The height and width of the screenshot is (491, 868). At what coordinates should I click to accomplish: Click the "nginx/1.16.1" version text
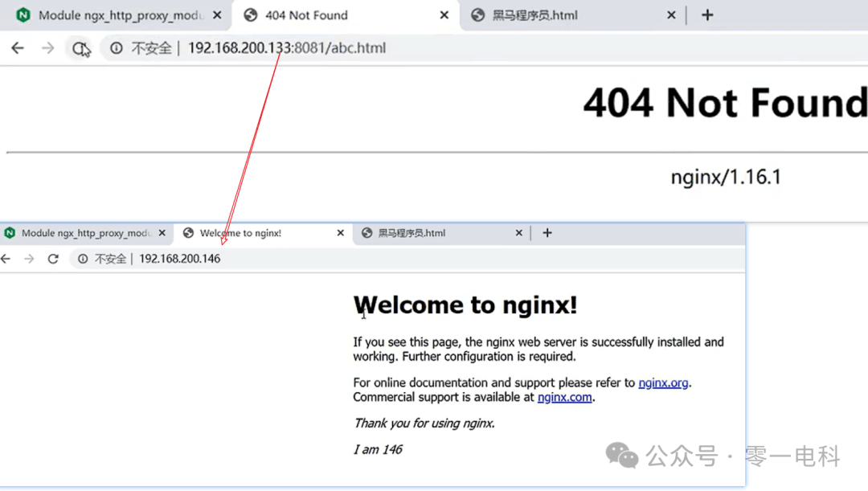pyautogui.click(x=726, y=177)
